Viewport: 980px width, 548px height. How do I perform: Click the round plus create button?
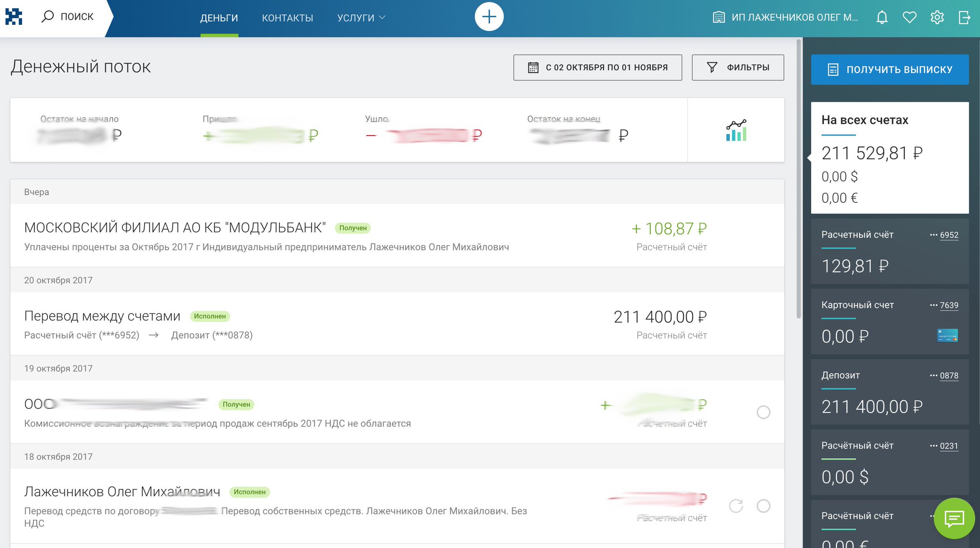click(489, 17)
